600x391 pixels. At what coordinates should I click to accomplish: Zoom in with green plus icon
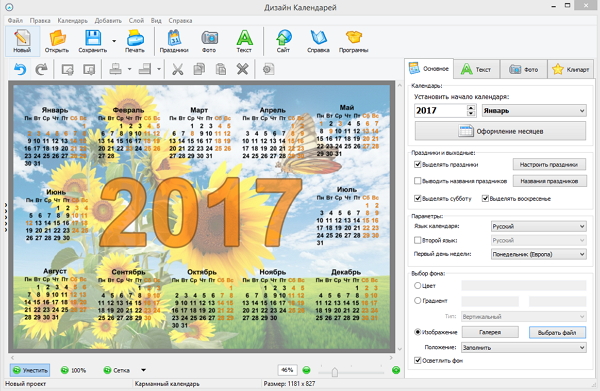[396, 370]
